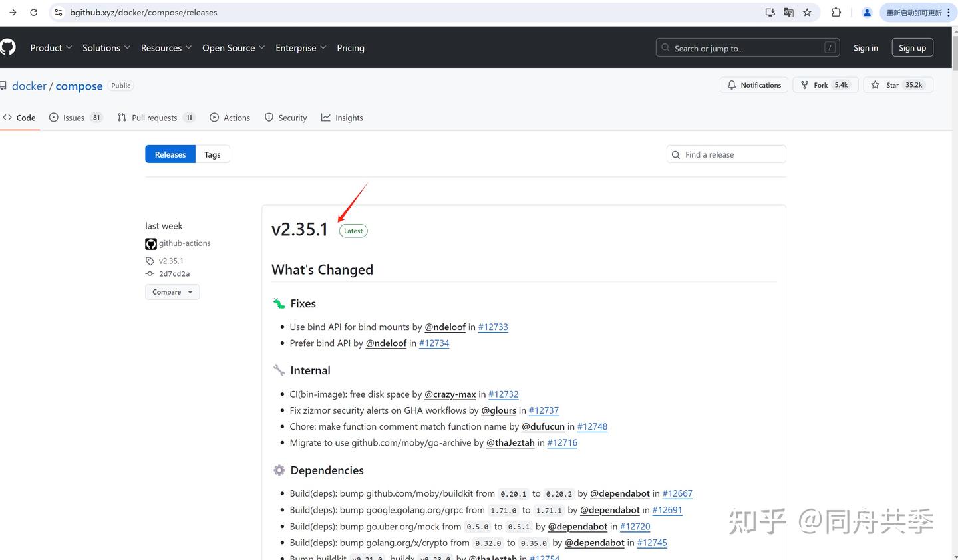
Task: Select the Security shield icon
Action: 269,118
